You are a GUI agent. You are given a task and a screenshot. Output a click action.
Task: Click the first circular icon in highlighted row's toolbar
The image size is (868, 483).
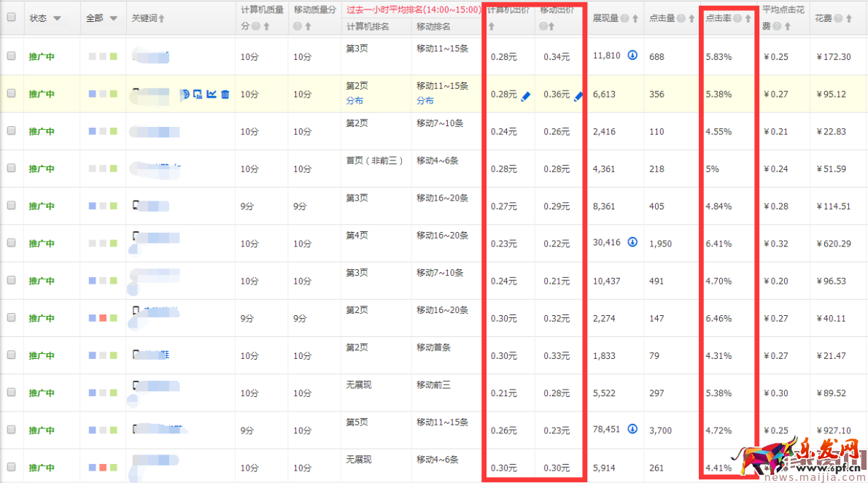pyautogui.click(x=186, y=93)
